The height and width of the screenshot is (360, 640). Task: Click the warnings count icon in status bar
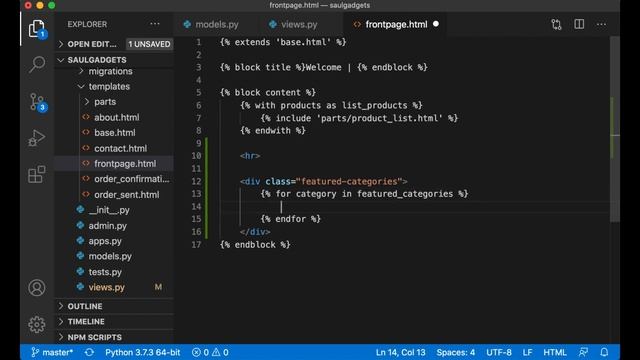(x=216, y=352)
